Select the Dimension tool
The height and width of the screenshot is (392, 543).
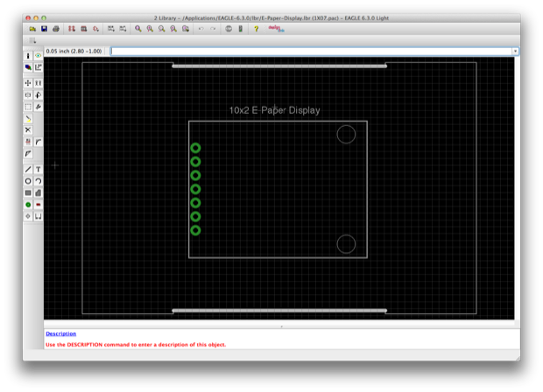[x=38, y=216]
